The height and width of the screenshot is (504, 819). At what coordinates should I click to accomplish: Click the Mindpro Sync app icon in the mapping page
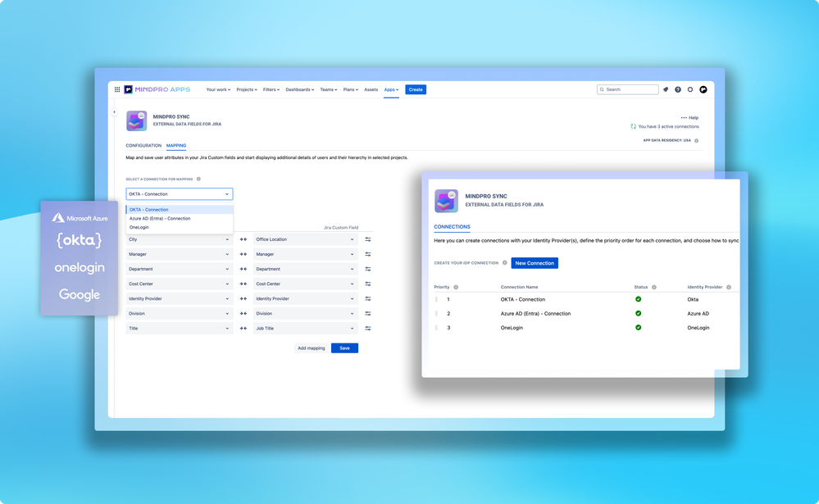[x=136, y=120]
